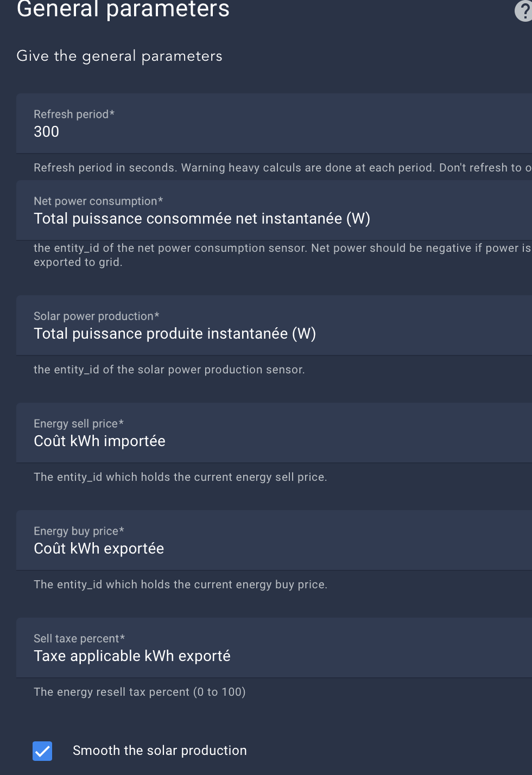532x775 pixels.
Task: Click the solar power production sensor description
Action: pyautogui.click(x=169, y=370)
